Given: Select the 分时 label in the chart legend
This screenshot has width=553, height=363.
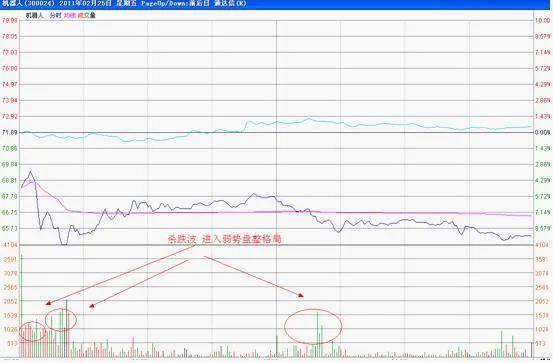Looking at the screenshot, I should (55, 15).
